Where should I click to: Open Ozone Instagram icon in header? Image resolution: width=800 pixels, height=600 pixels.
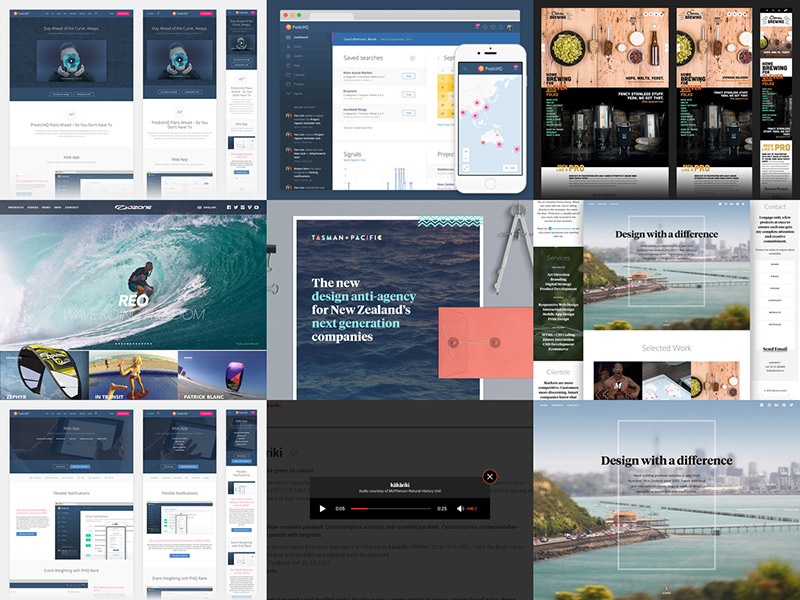point(242,207)
